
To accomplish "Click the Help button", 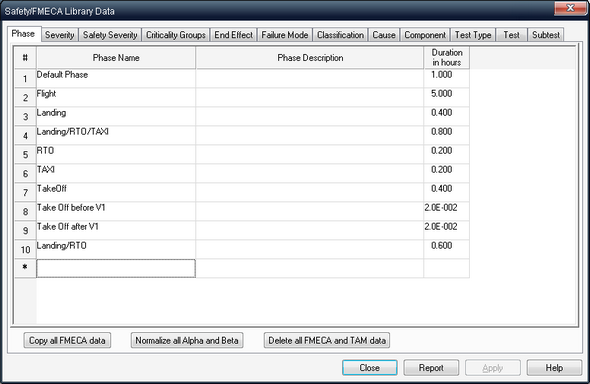I will tap(554, 367).
